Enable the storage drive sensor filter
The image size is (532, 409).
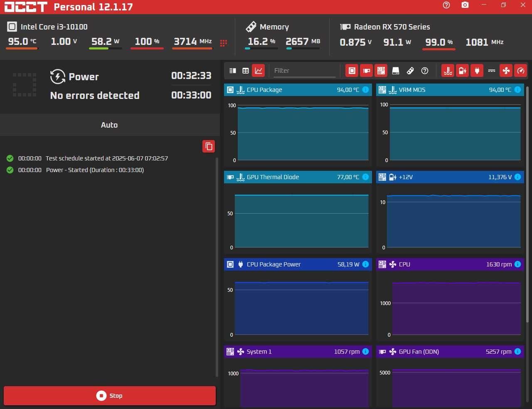point(396,71)
